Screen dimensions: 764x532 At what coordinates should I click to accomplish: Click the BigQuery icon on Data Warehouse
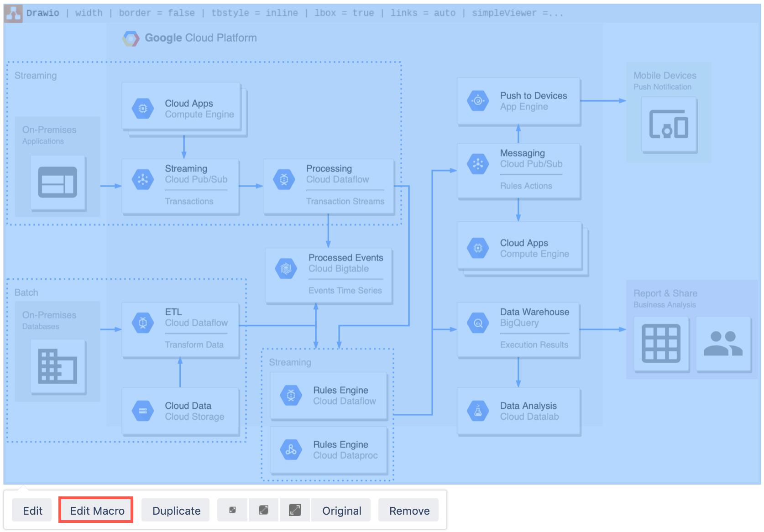point(477,323)
